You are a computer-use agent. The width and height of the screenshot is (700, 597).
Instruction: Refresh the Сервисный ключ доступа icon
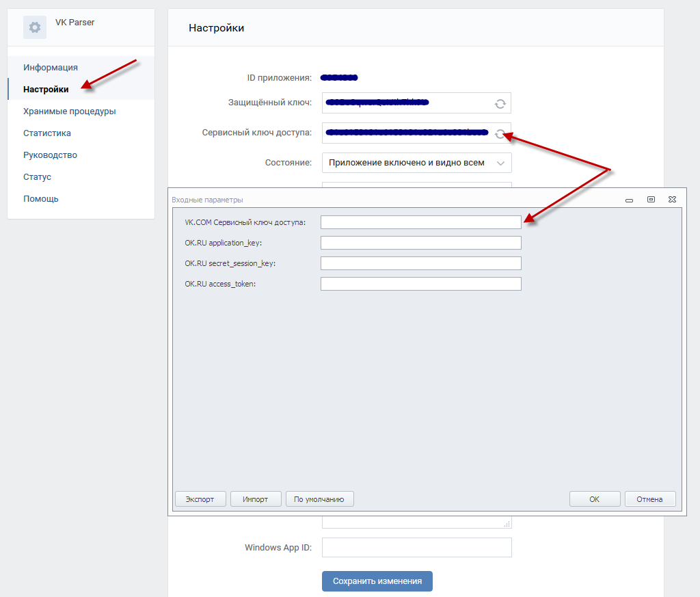[x=500, y=133]
